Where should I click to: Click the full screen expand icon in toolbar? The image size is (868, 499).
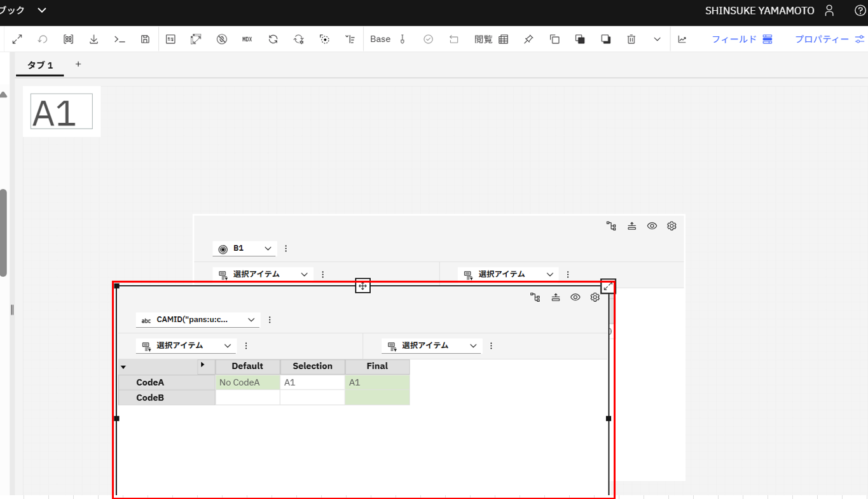click(17, 39)
